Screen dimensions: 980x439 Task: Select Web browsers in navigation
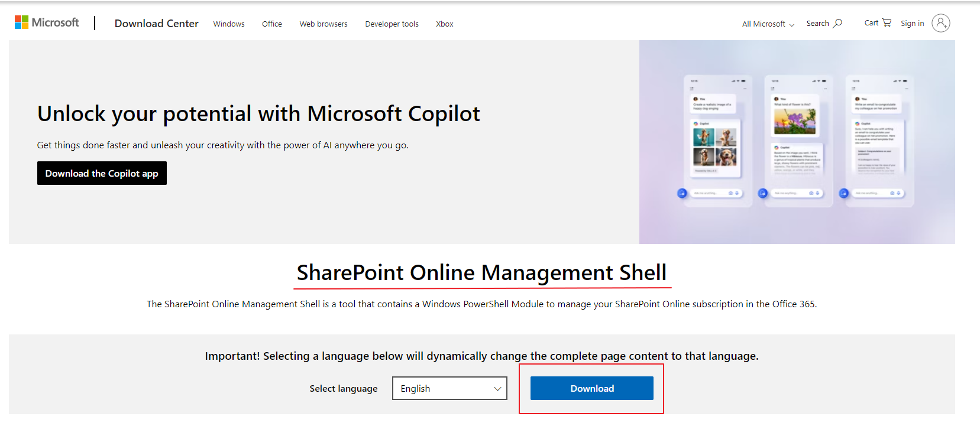324,24
